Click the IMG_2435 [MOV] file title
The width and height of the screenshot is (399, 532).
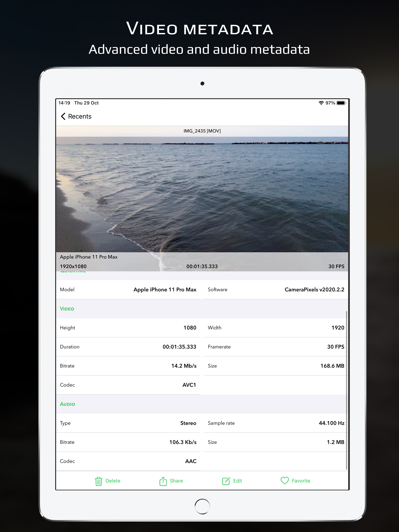(202, 131)
